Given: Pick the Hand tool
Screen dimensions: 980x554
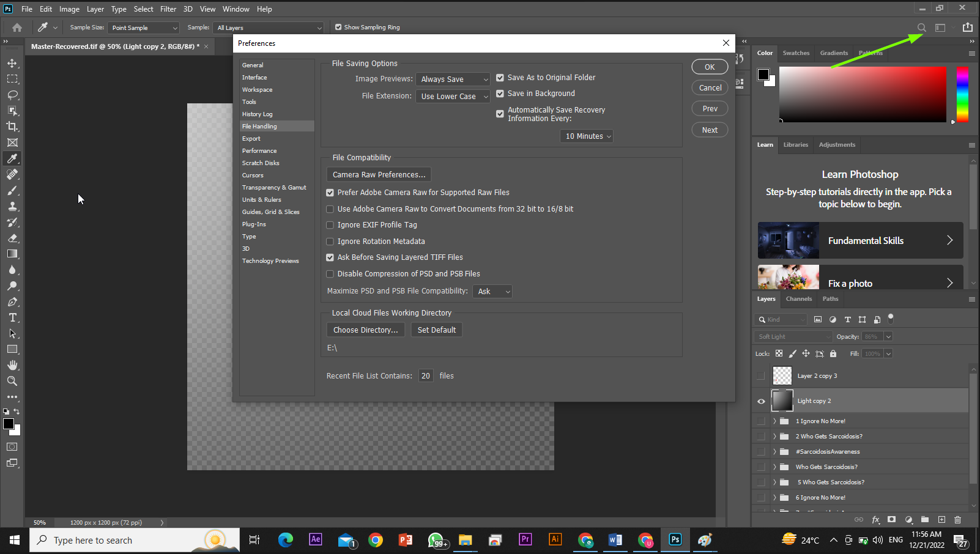Looking at the screenshot, I should click(x=12, y=365).
